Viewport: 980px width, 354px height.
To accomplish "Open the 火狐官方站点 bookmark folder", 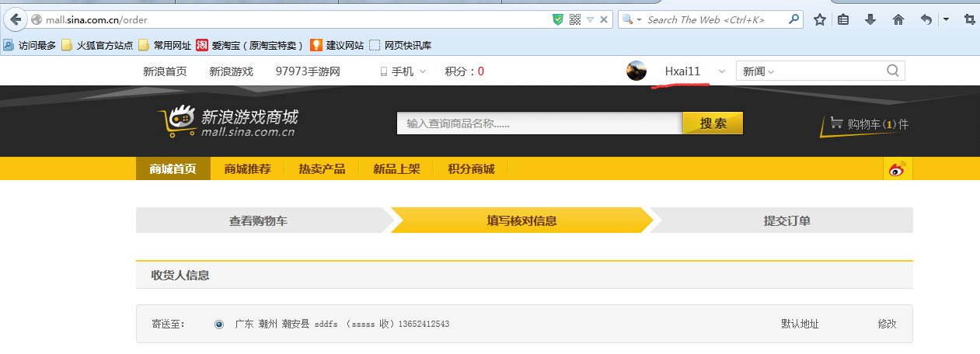I will (97, 45).
